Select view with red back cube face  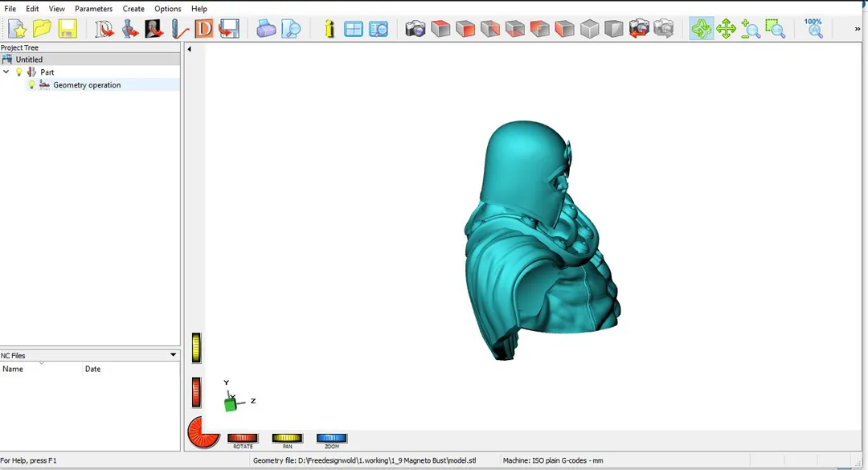click(490, 29)
